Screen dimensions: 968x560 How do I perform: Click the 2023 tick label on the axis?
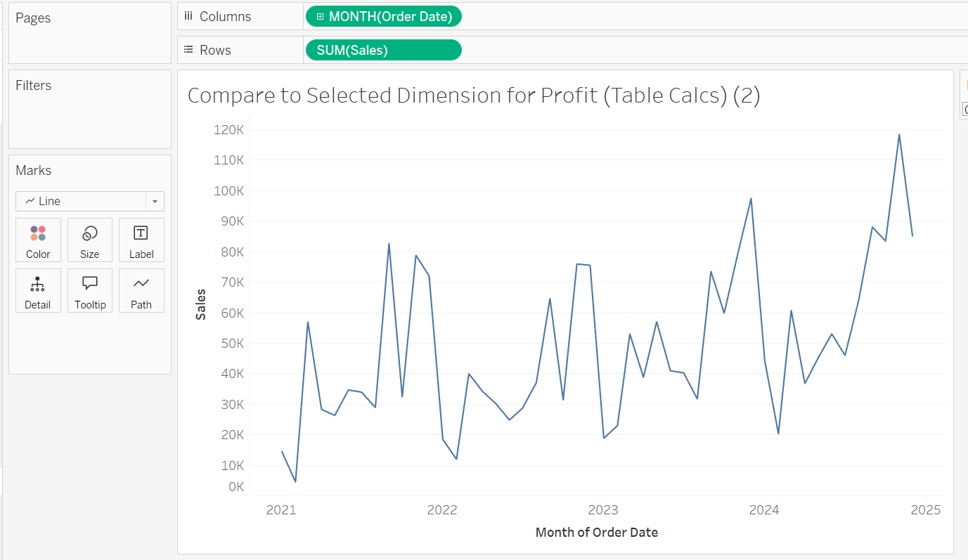tap(603, 510)
